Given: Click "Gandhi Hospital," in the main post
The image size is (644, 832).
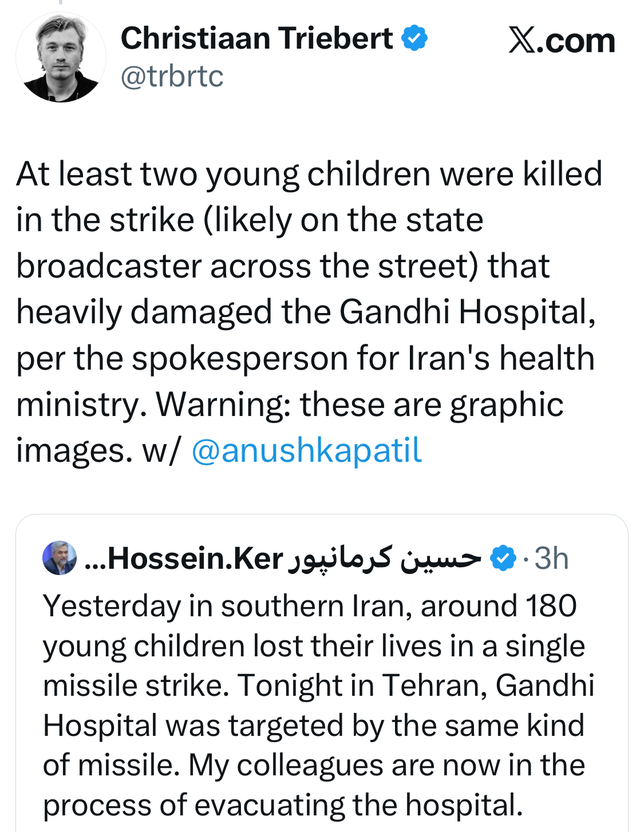Looking at the screenshot, I should click(x=467, y=312).
